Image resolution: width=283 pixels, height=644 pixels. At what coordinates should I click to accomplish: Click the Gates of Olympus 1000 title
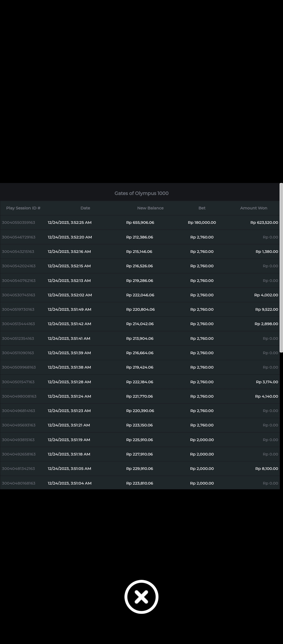(x=141, y=193)
